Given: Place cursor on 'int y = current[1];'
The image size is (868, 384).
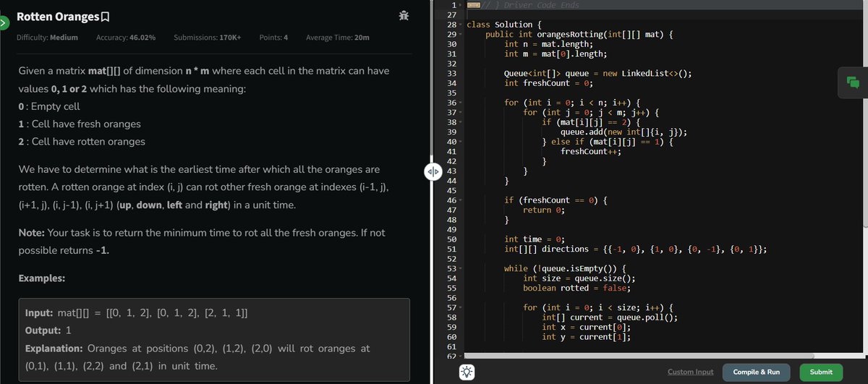Looking at the screenshot, I should click(586, 337).
